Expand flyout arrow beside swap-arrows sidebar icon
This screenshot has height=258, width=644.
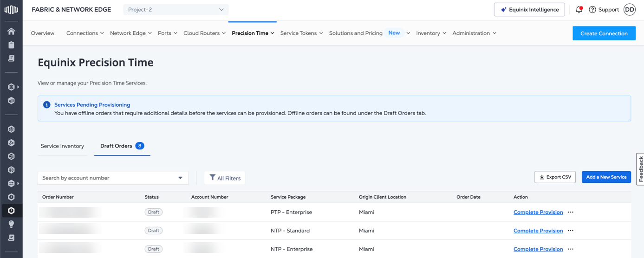coord(18,183)
